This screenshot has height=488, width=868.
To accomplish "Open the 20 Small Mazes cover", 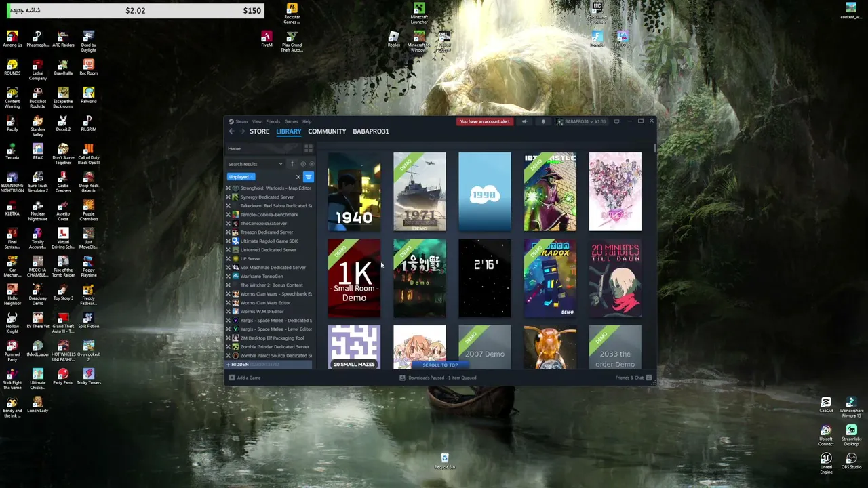I will tap(355, 347).
